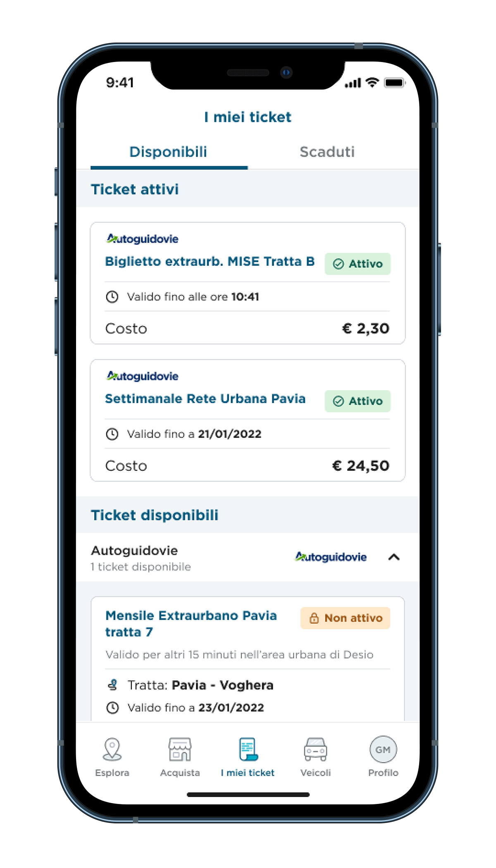This screenshot has width=496, height=868.
Task: Open Biglietto extraurb. MISE Tratta B ticket
Action: point(248,283)
